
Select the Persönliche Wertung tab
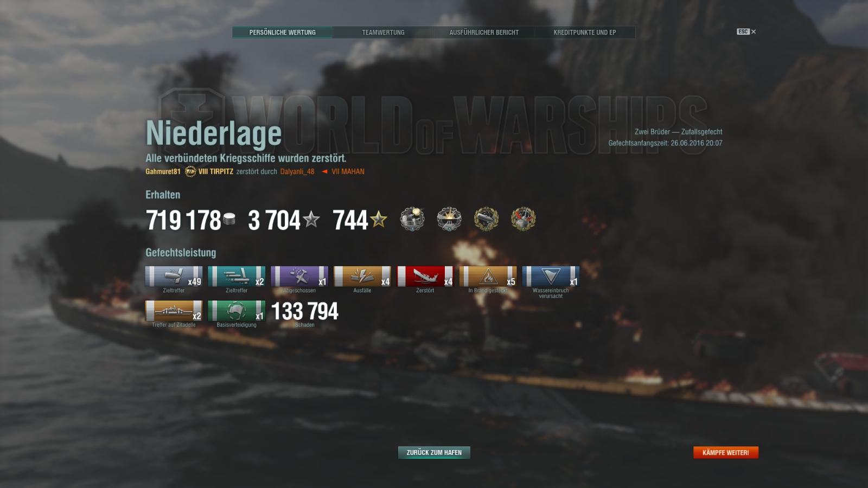pyautogui.click(x=282, y=33)
